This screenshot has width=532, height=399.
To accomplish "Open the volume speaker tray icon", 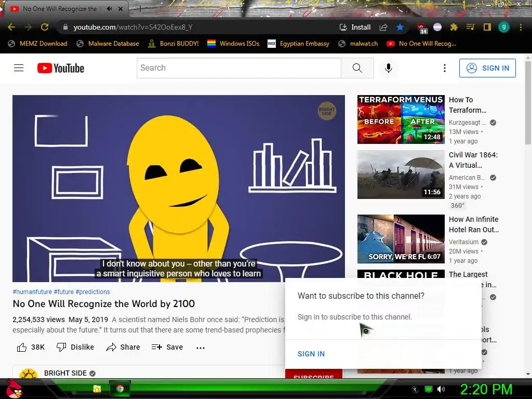I will (x=441, y=389).
